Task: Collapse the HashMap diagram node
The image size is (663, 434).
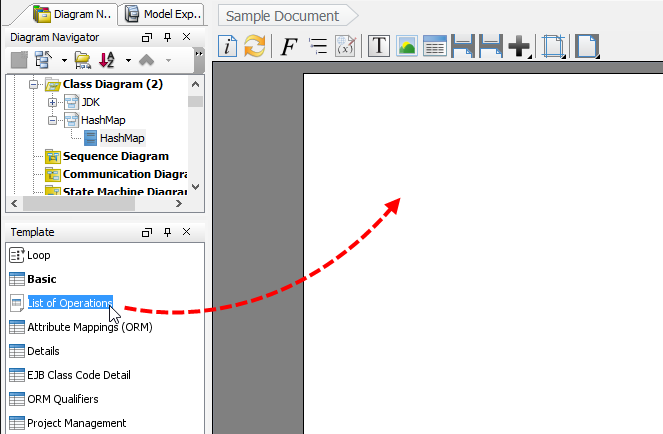Action: (x=52, y=121)
